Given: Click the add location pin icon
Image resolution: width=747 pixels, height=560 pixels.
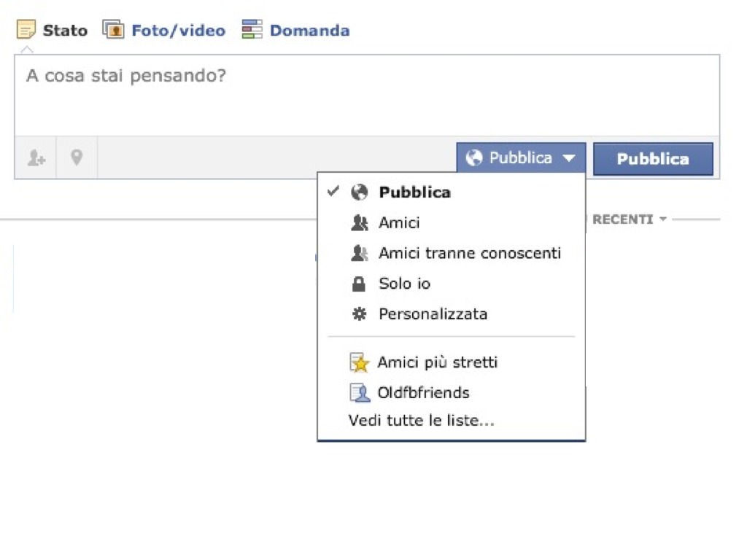Looking at the screenshot, I should (77, 157).
